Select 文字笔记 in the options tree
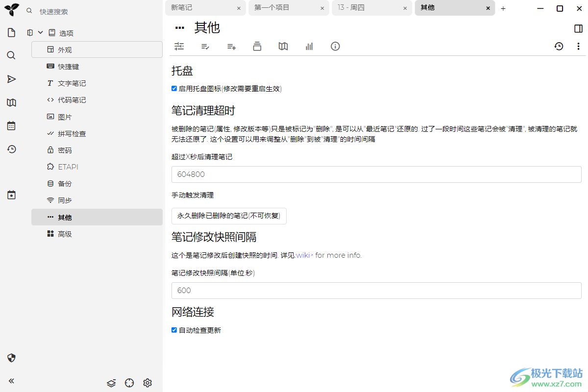Viewport: 588px width, 392px height. click(x=97, y=83)
